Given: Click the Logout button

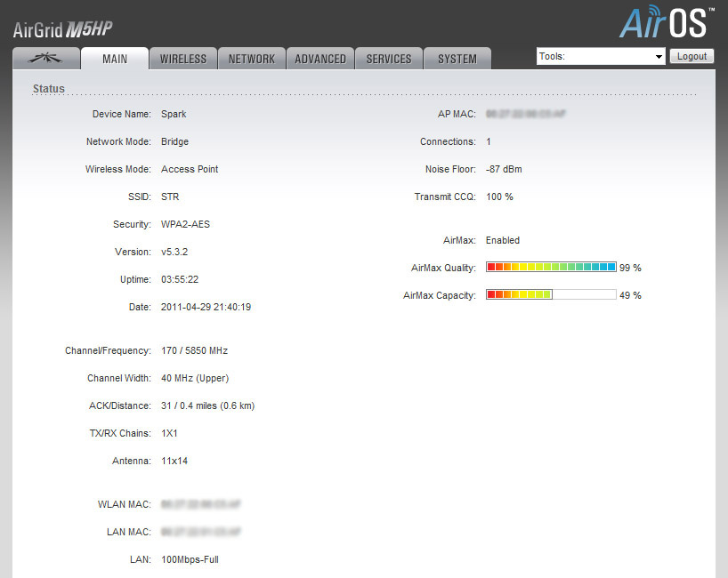Looking at the screenshot, I should pyautogui.click(x=692, y=56).
